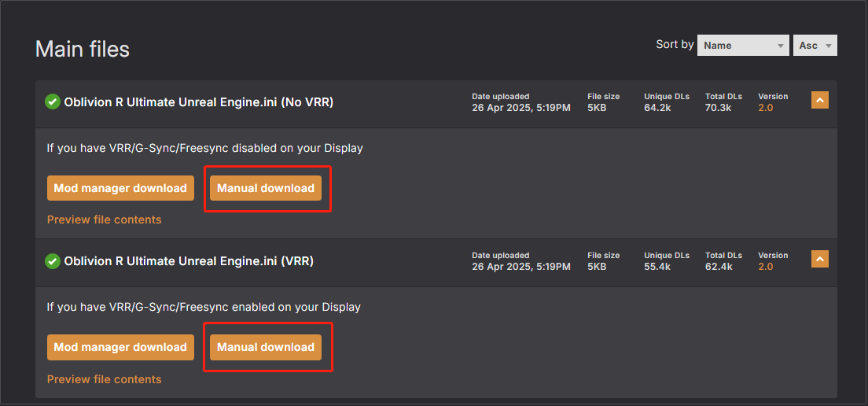The height and width of the screenshot is (406, 868).
Task: Preview file contents of the VRR-enabled file
Action: coord(104,379)
